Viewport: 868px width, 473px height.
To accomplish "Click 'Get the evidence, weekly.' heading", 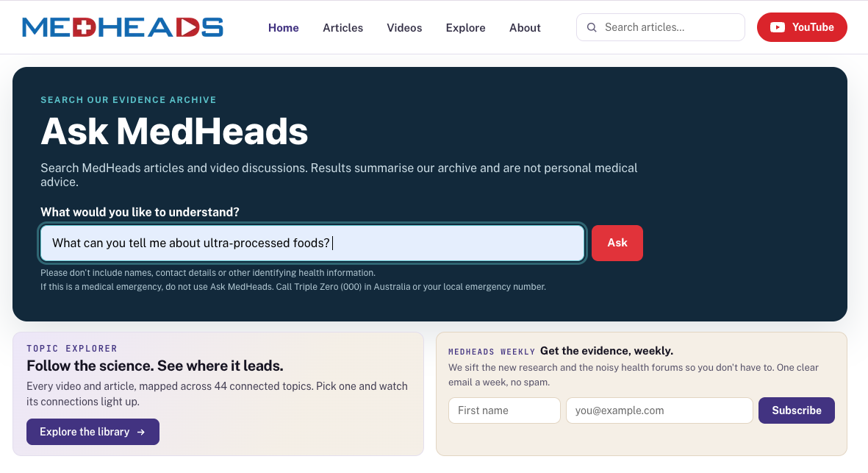I will pos(606,351).
